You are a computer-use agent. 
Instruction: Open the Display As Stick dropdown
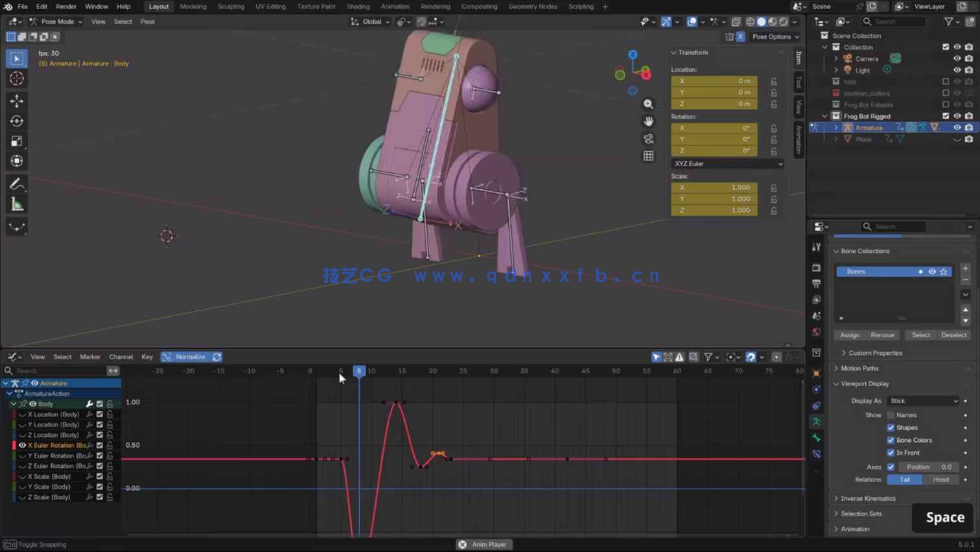[x=923, y=400]
